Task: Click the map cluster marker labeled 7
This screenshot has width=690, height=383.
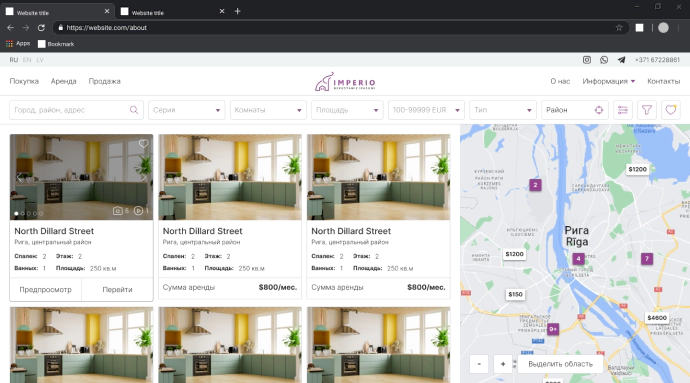Action: coord(646,259)
